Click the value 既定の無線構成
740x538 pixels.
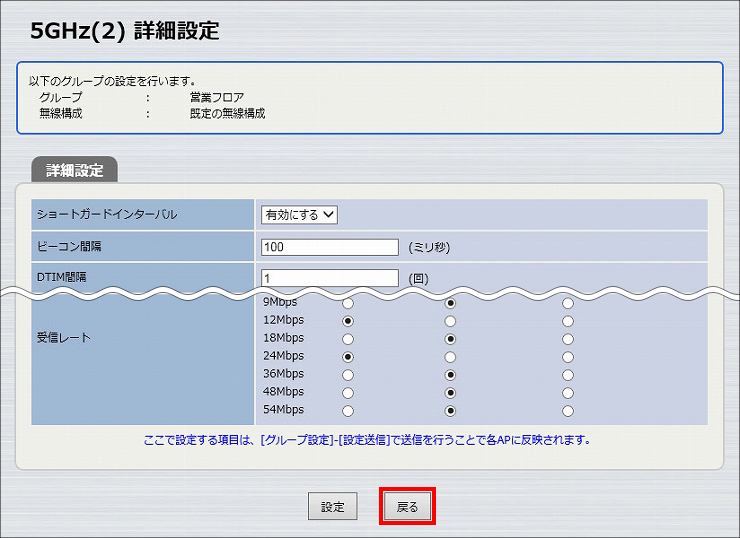click(x=227, y=113)
